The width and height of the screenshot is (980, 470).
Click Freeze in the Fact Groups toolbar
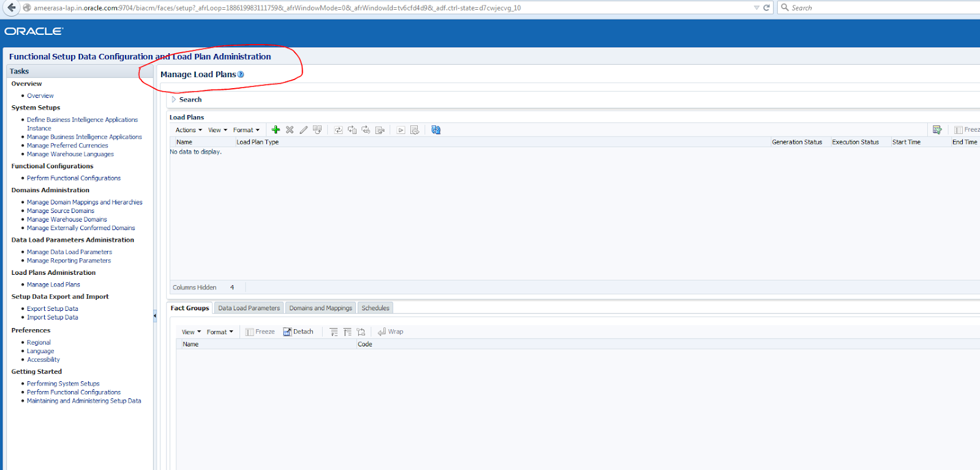(260, 332)
